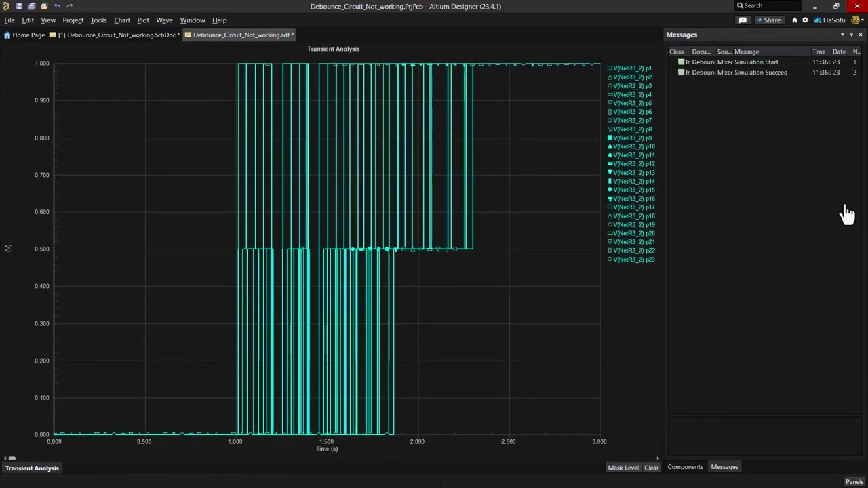Open a document using the folder icon
Screen dimensions: 868x488
click(44, 6)
